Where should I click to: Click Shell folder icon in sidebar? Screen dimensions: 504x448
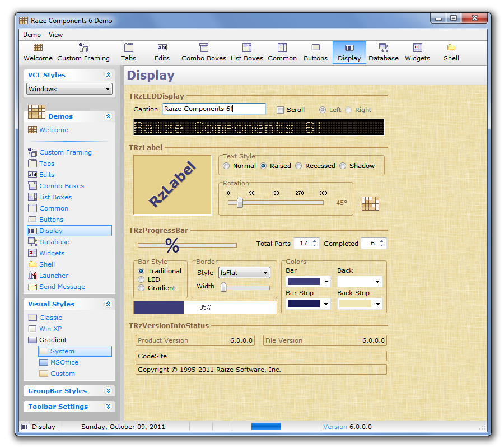coord(32,264)
